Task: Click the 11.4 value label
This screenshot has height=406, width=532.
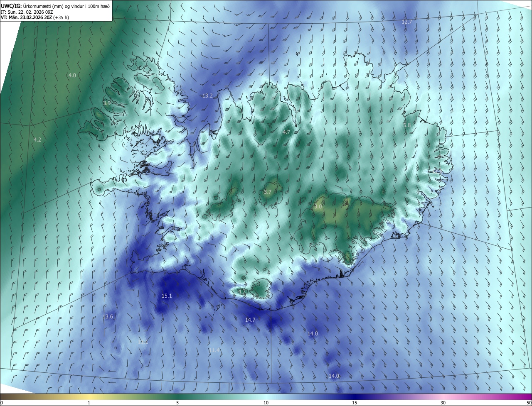Action: click(214, 350)
